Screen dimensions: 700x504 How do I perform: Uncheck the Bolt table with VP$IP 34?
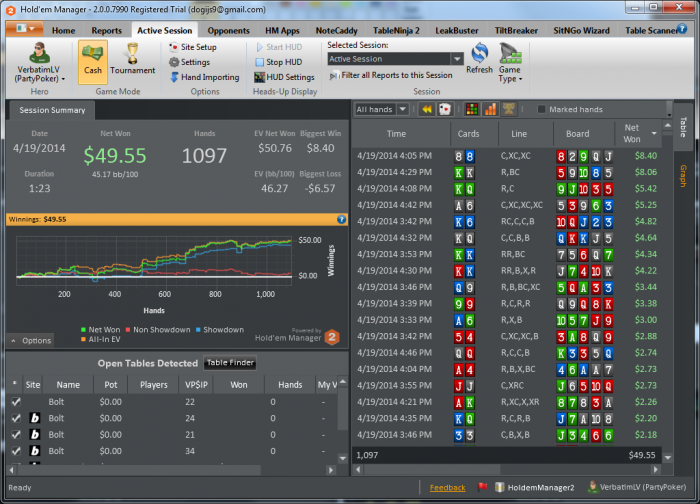pos(16,451)
